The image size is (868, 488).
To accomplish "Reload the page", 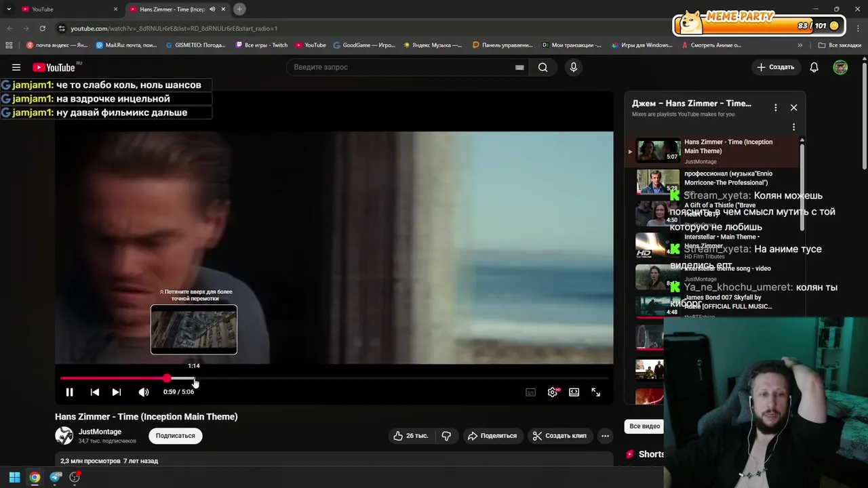I will click(42, 28).
